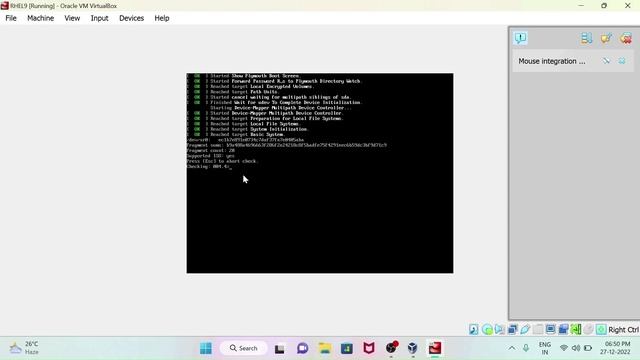Delete finished notifications with red X icon
The height and width of the screenshot is (360, 640).
626,38
